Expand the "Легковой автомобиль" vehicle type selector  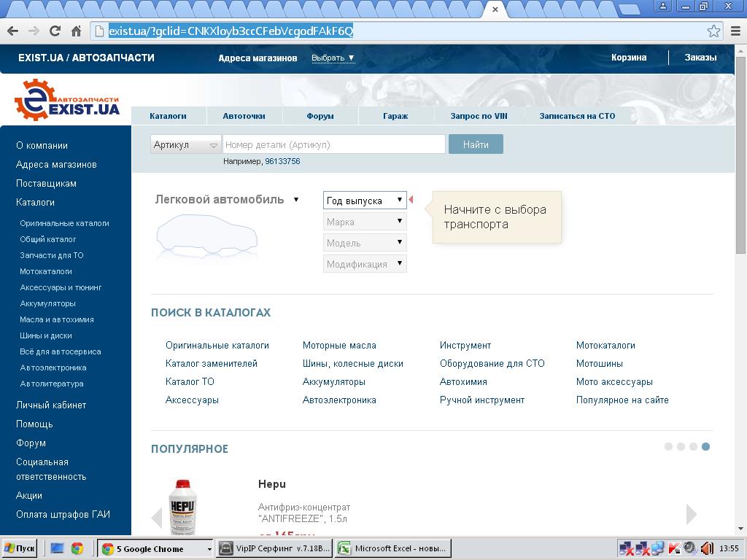tap(227, 200)
